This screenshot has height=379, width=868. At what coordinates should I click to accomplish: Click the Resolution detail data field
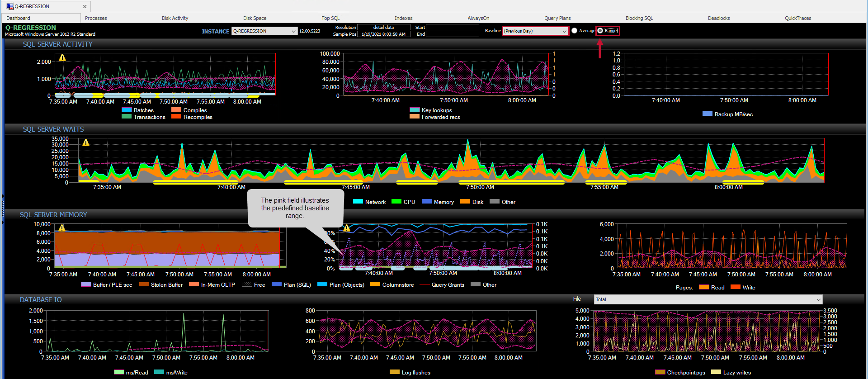[383, 27]
